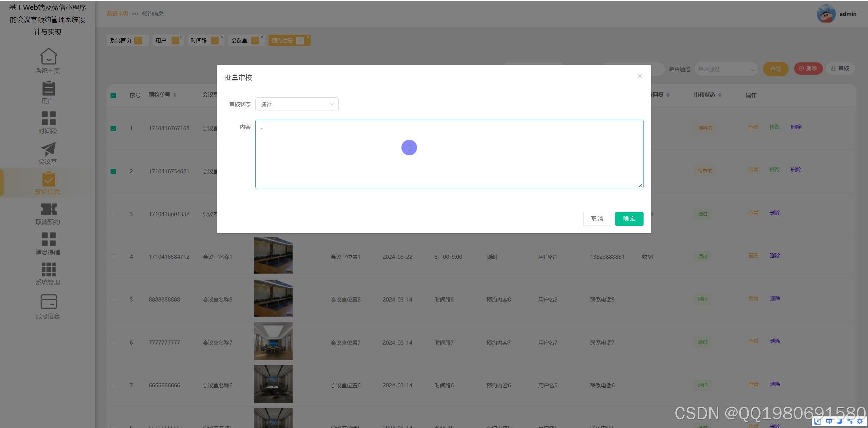Open the 取消预约 ticket icon

pyautogui.click(x=48, y=209)
